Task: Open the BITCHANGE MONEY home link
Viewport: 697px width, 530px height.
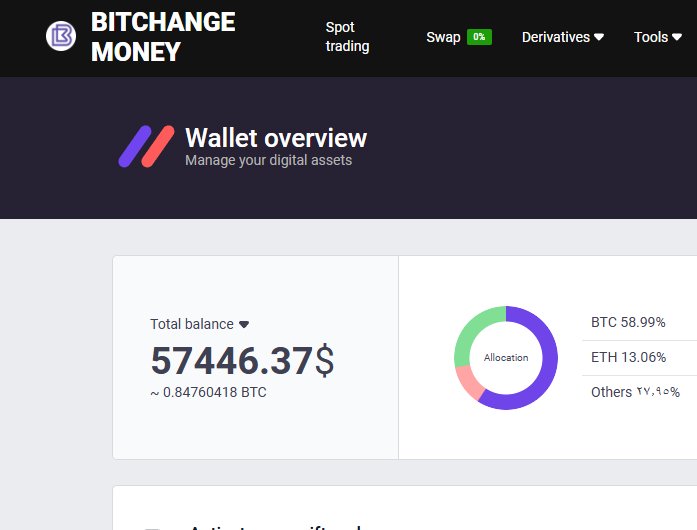Action: point(163,37)
